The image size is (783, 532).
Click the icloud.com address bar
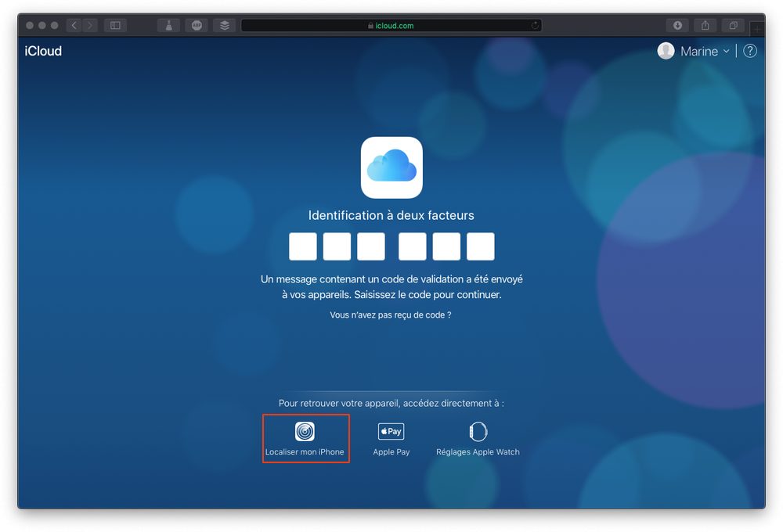391,26
